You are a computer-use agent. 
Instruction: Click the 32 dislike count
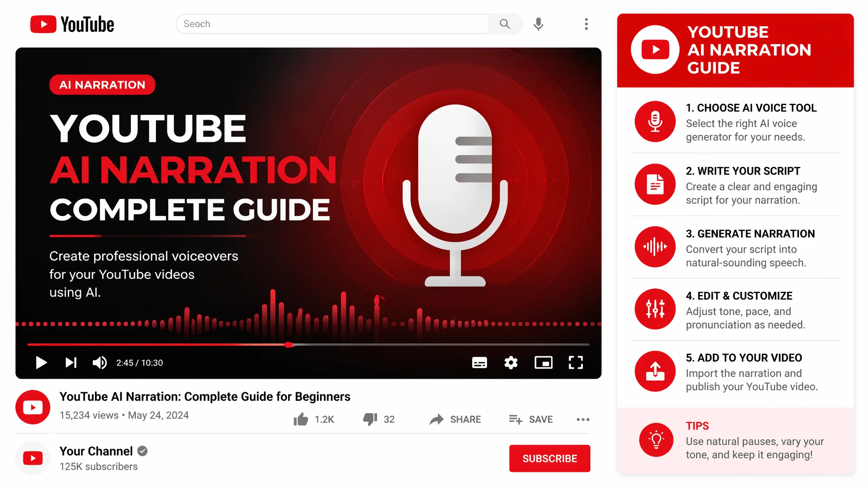[x=389, y=419]
